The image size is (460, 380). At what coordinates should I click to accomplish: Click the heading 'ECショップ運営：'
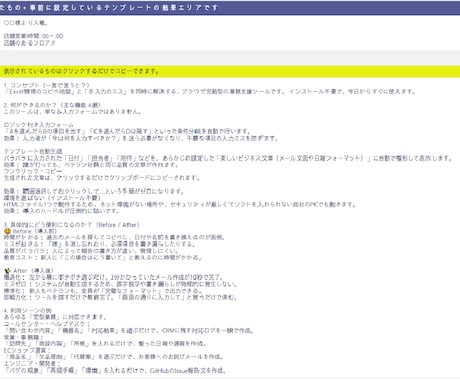point(27,350)
